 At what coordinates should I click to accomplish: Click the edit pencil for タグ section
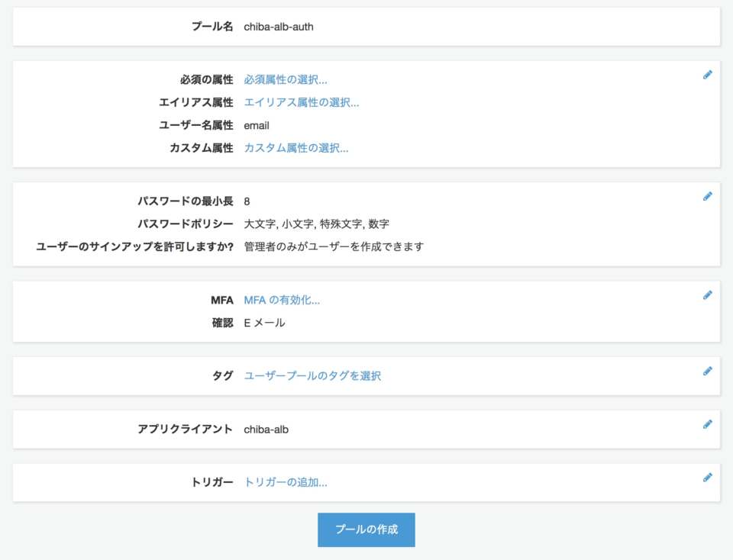point(707,371)
